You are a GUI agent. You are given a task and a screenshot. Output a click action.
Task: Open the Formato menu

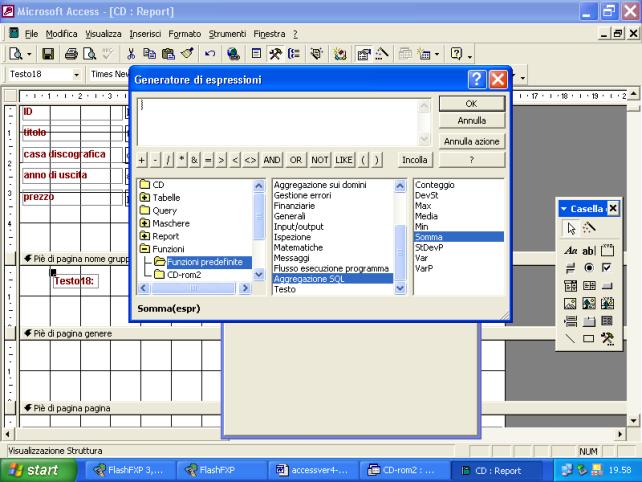[185, 34]
